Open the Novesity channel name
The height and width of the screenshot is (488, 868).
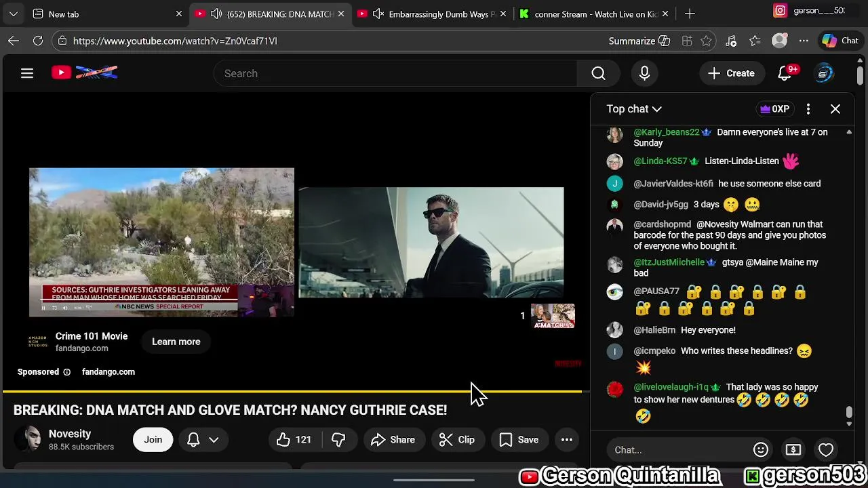[70, 434]
